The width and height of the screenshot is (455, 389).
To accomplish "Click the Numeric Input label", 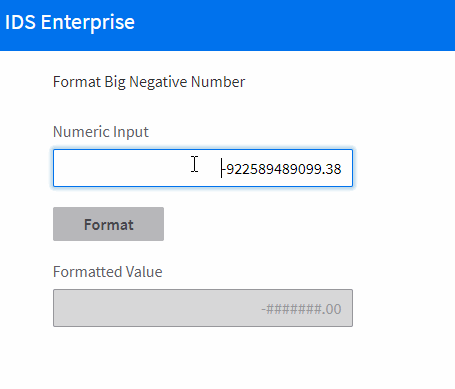I will point(101,132).
